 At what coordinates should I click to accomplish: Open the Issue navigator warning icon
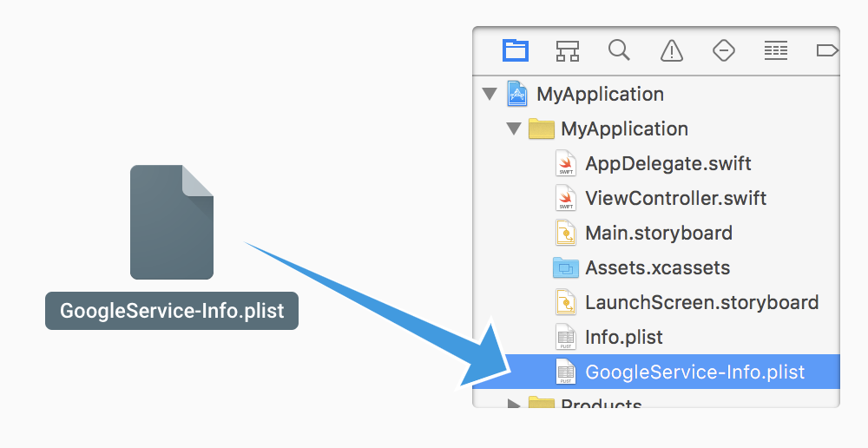[672, 51]
